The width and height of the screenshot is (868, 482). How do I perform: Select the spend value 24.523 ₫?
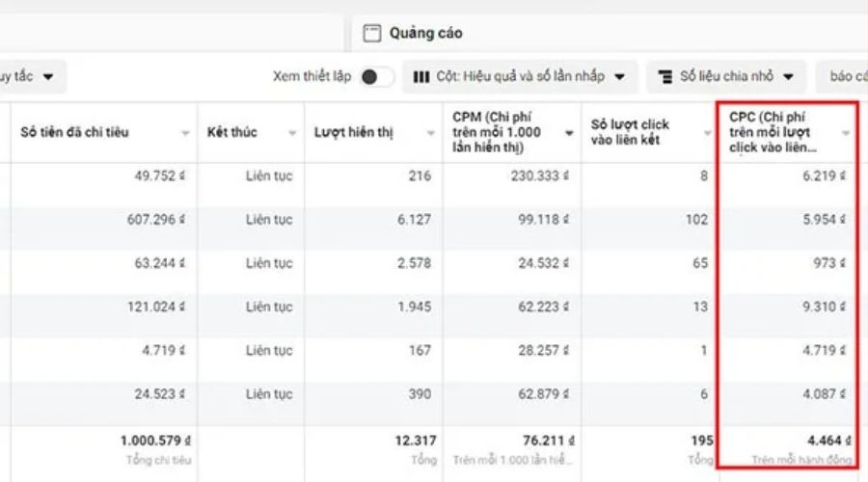pyautogui.click(x=159, y=394)
